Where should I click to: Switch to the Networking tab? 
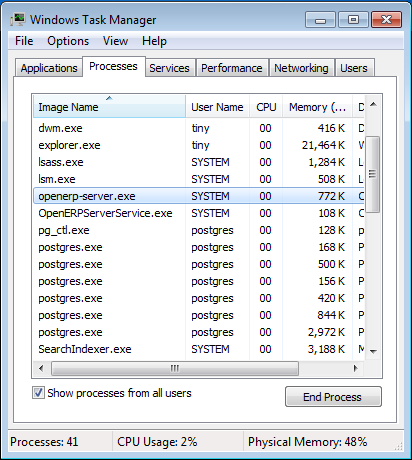[301, 68]
